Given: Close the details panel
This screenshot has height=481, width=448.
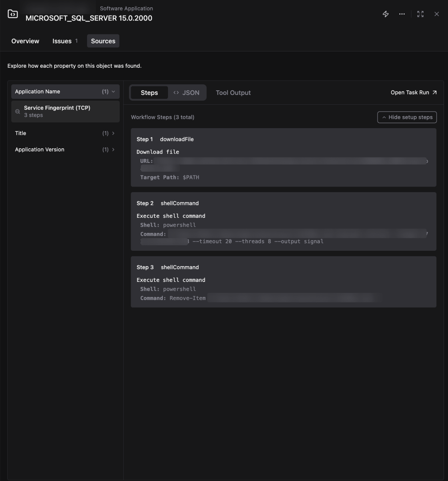Looking at the screenshot, I should coord(437,14).
